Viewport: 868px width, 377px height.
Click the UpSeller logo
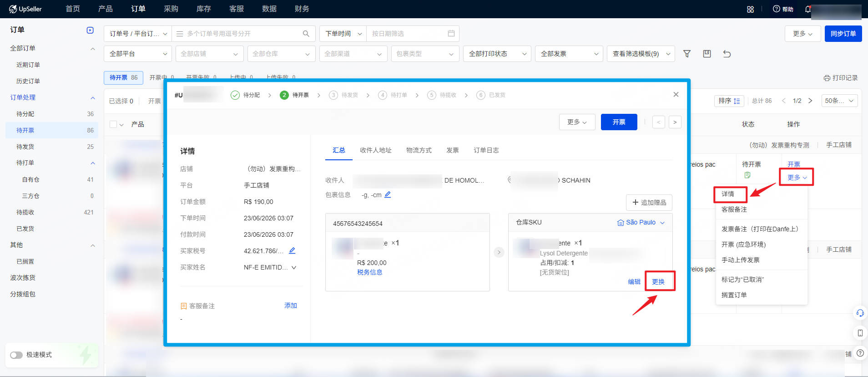[25, 9]
